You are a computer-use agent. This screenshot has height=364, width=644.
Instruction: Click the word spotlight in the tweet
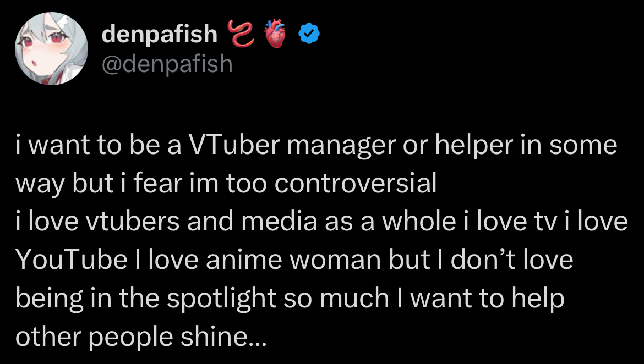222,299
